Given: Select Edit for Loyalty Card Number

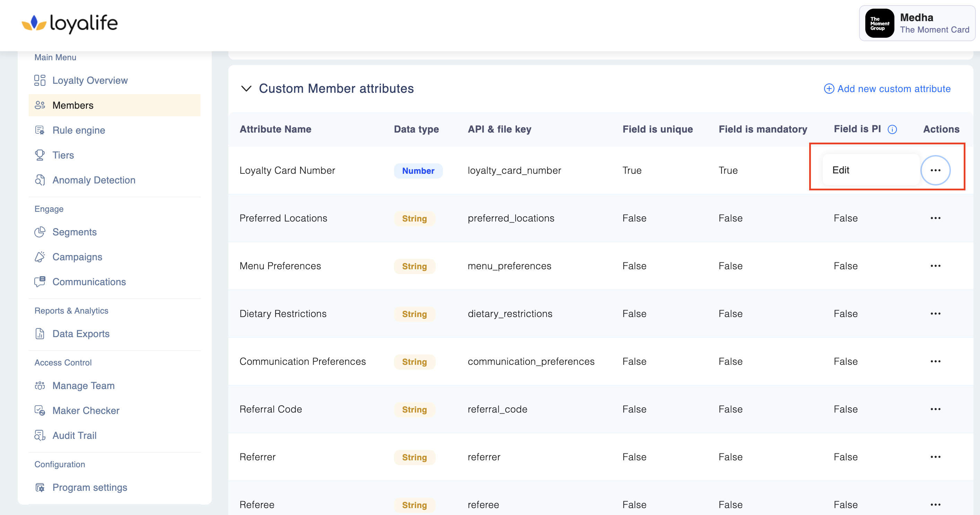Looking at the screenshot, I should [841, 170].
